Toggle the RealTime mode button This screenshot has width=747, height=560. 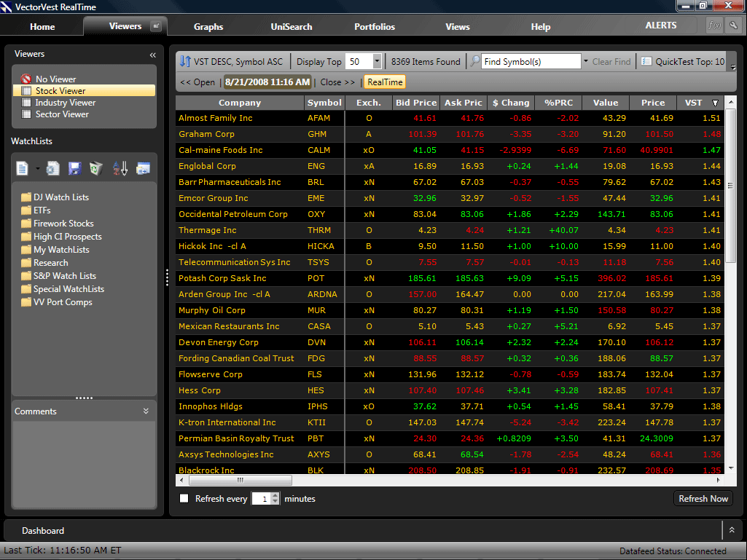point(384,82)
